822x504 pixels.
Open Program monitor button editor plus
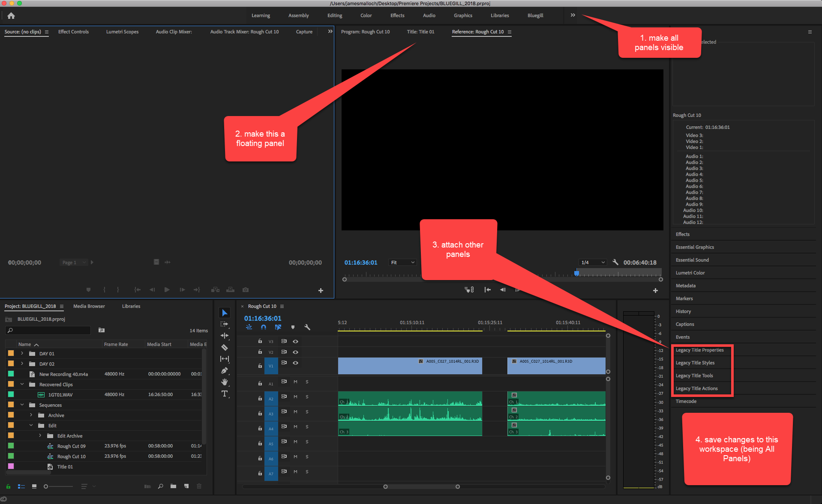655,290
